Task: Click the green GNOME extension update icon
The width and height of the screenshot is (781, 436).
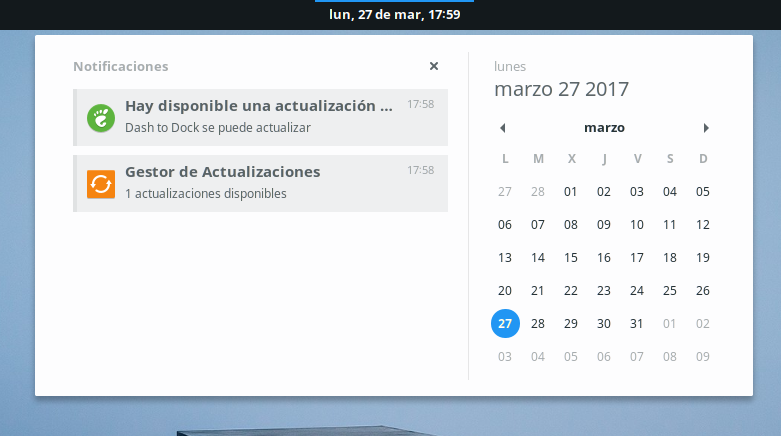Action: pos(101,117)
